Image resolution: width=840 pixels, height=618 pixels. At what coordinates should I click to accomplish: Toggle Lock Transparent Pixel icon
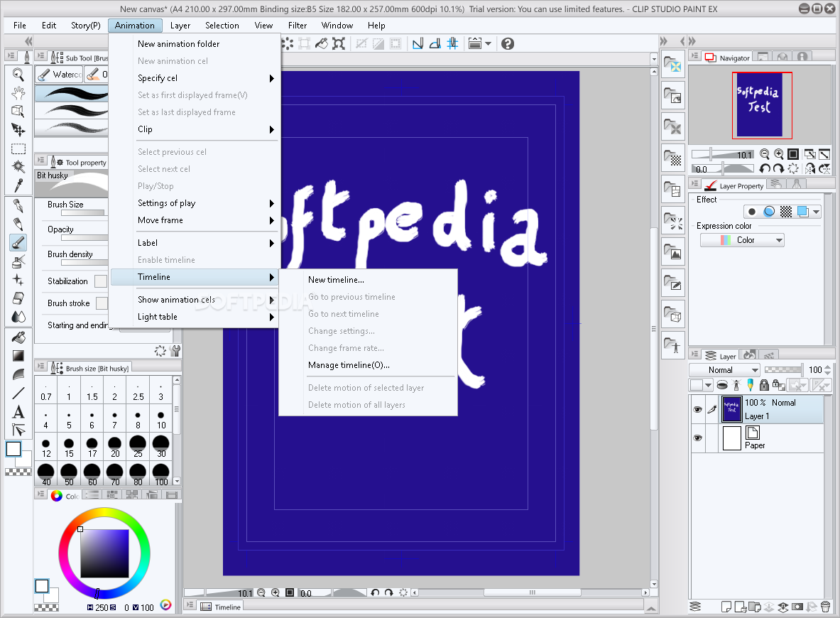tap(779, 385)
